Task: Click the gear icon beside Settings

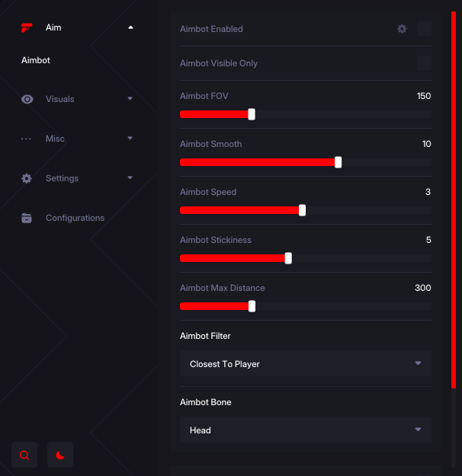Action: click(27, 178)
